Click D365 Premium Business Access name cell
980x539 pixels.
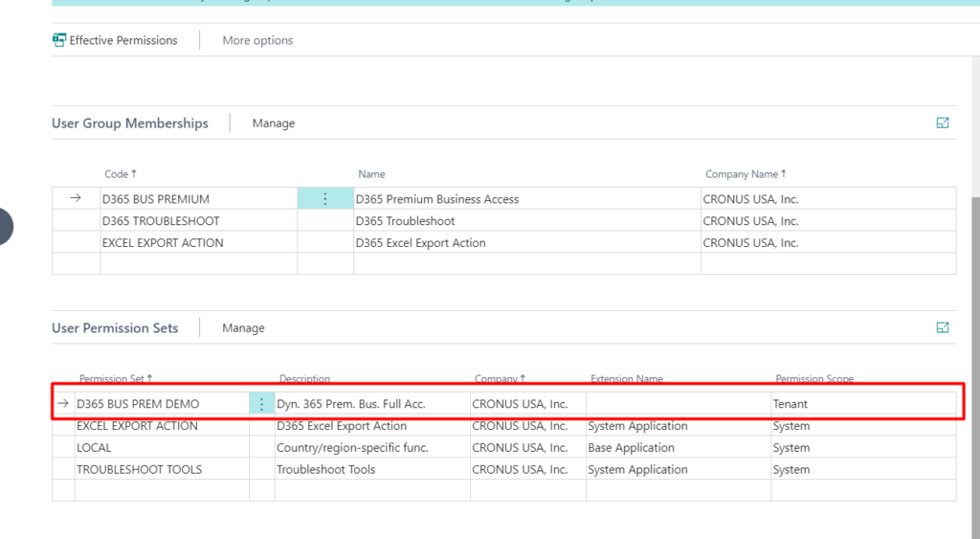(527, 199)
